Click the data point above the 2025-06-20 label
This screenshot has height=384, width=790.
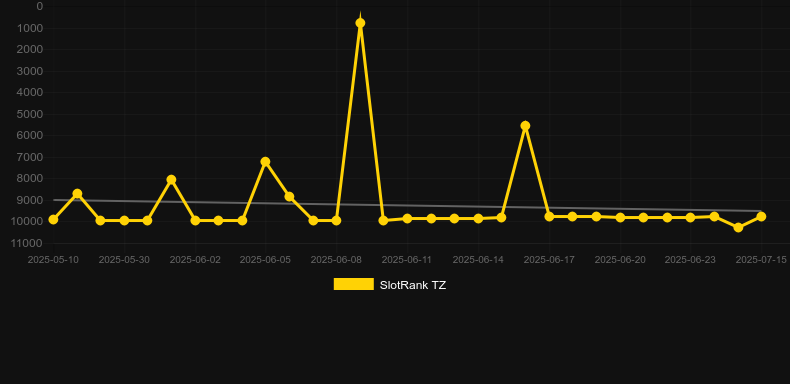(x=620, y=218)
